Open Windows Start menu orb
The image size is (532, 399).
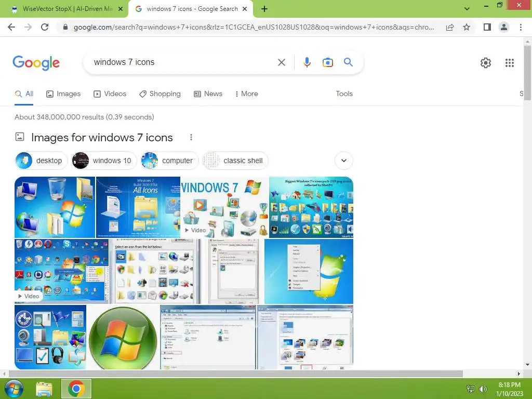14,389
